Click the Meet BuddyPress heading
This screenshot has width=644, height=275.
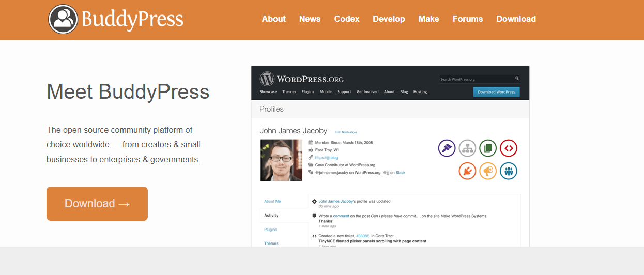pyautogui.click(x=128, y=92)
